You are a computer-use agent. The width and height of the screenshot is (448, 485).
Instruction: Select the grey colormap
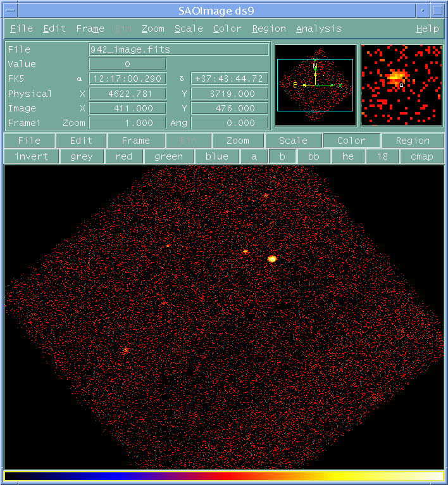82,156
